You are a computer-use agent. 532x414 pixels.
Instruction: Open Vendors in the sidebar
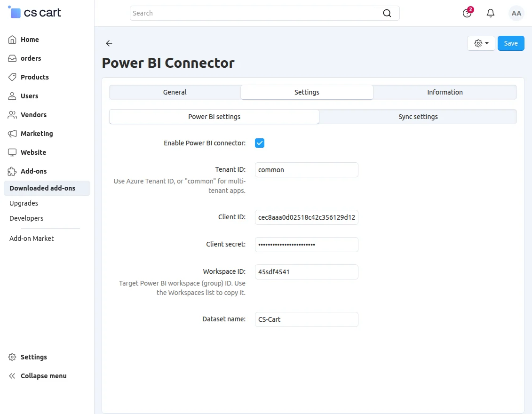coord(33,115)
